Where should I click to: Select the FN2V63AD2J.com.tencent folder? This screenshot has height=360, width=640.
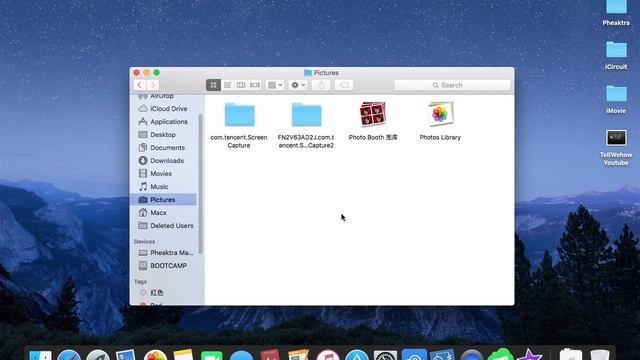(306, 125)
